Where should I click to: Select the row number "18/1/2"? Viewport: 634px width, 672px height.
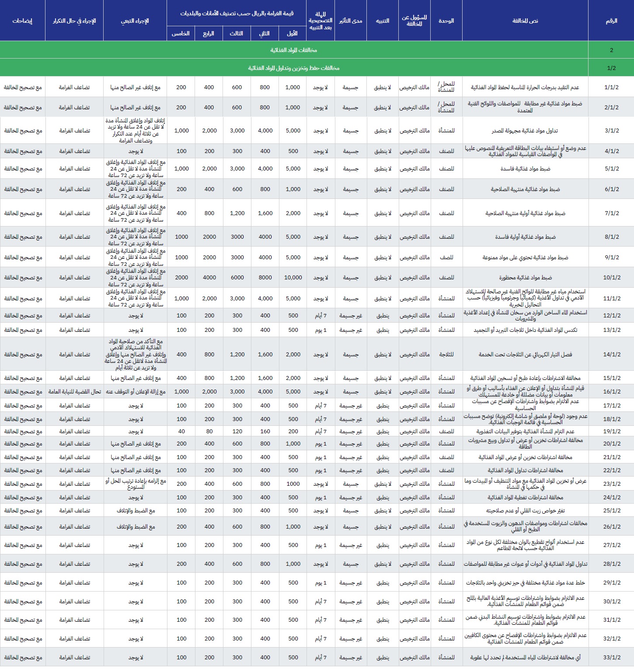pyautogui.click(x=612, y=419)
